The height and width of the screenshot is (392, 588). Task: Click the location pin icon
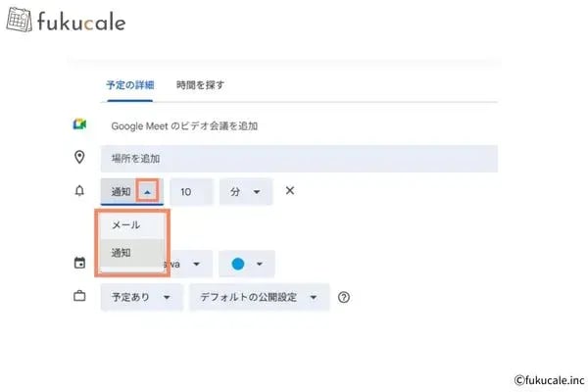pos(79,158)
